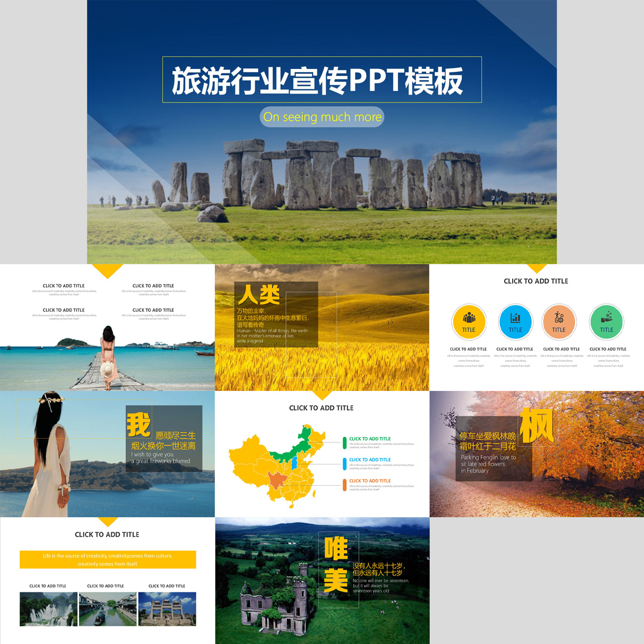Select the yellow people icon circle
The width and height of the screenshot is (644, 644).
[468, 322]
